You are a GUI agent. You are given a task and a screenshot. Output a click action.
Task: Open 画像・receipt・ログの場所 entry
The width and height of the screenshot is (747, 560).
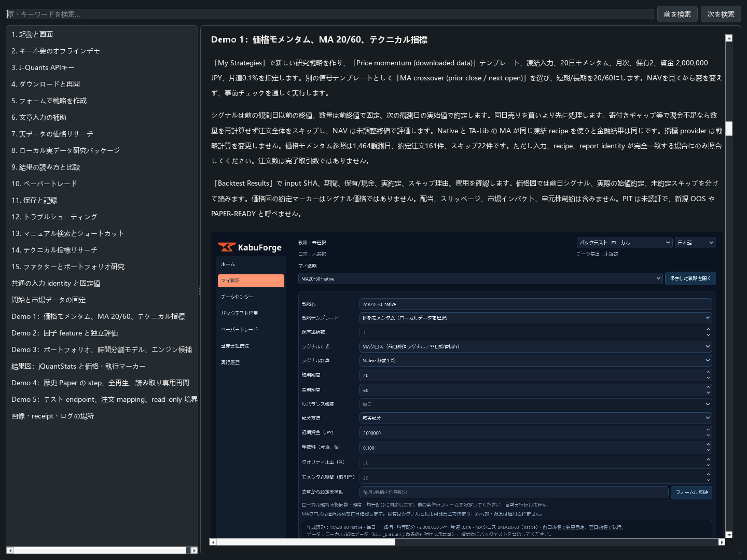pos(102,416)
